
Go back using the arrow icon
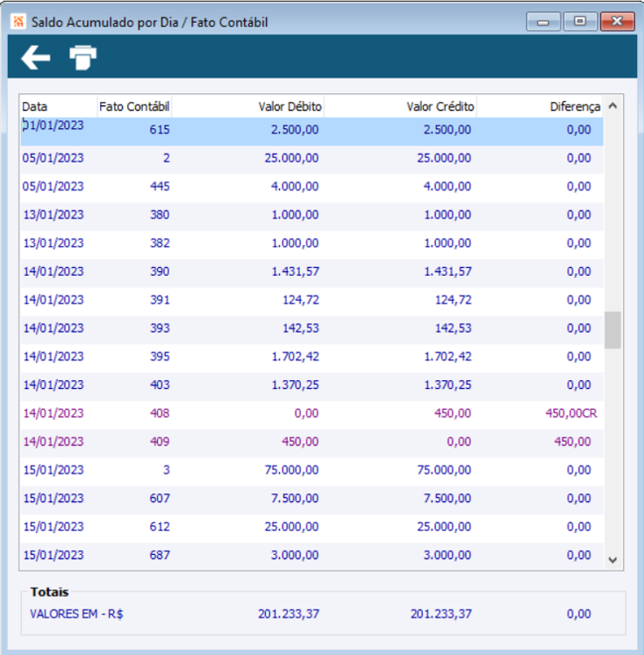point(36,57)
